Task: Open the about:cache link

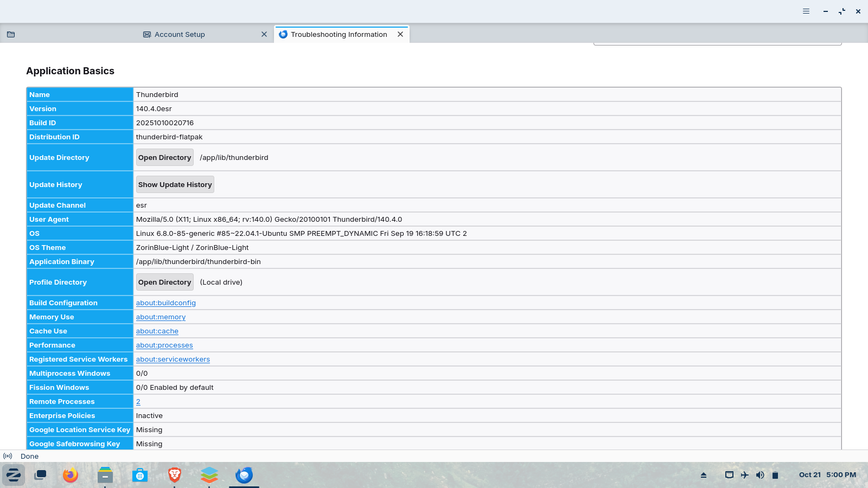Action: click(157, 331)
